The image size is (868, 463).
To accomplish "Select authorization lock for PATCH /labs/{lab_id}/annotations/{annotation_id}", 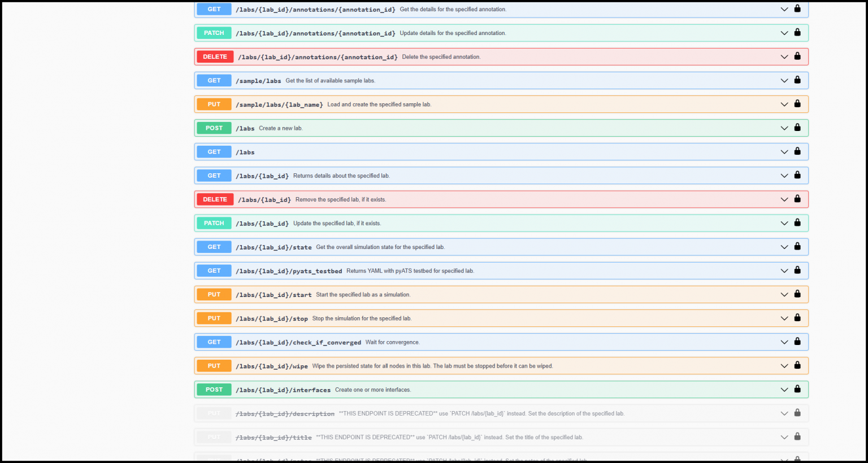I will tap(797, 33).
